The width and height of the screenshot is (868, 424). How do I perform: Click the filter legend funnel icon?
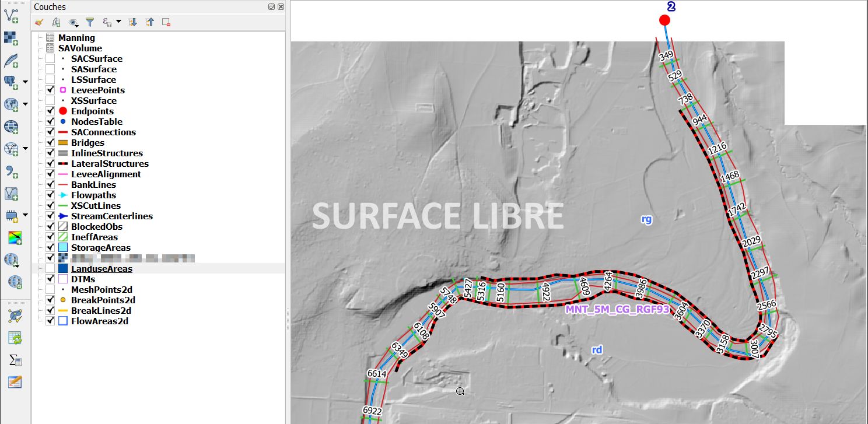90,22
